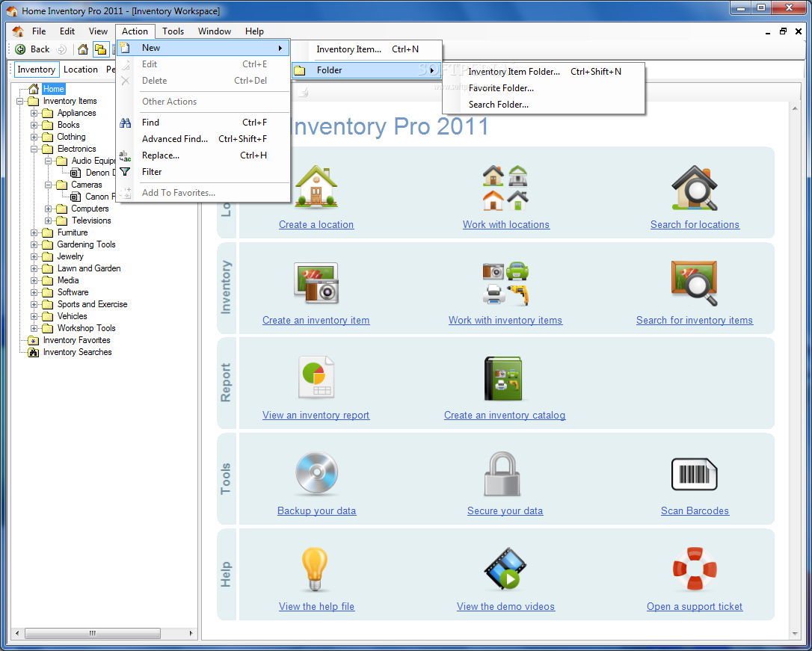This screenshot has height=651, width=812.
Task: Click the Replace icon in Action menu
Action: pos(126,155)
